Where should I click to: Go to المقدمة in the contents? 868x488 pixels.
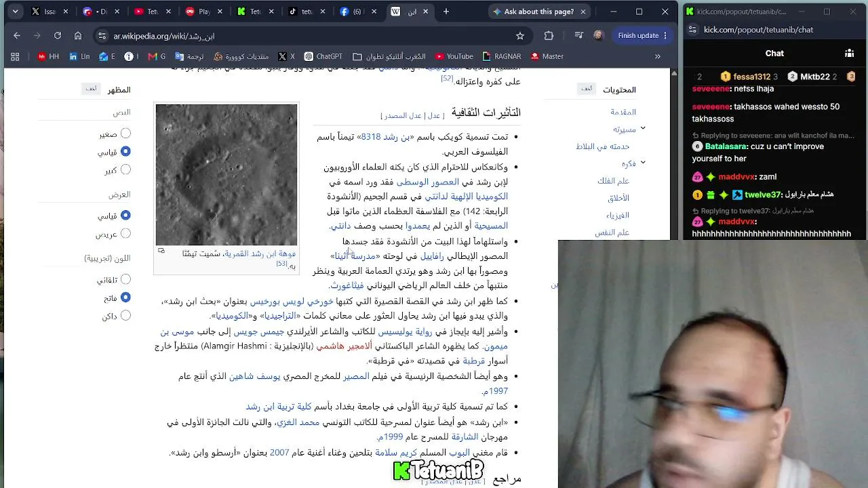(623, 112)
